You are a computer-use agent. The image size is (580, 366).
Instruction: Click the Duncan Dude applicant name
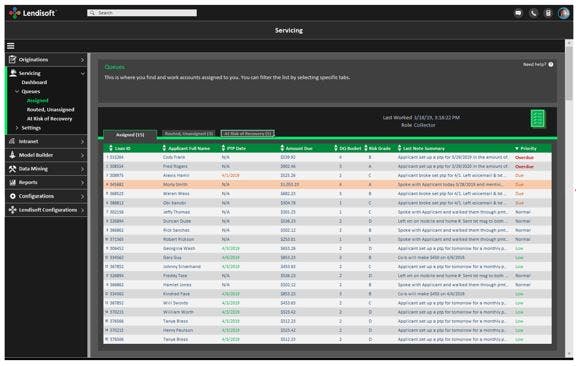177,221
